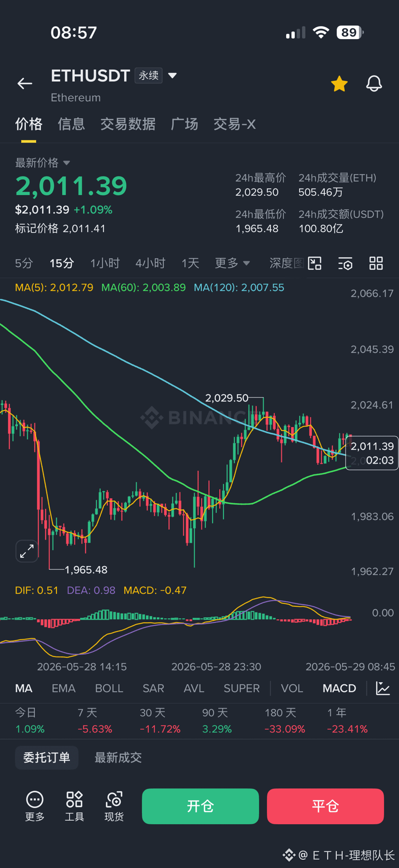
Task: Switch to the 信息 tab
Action: [71, 124]
